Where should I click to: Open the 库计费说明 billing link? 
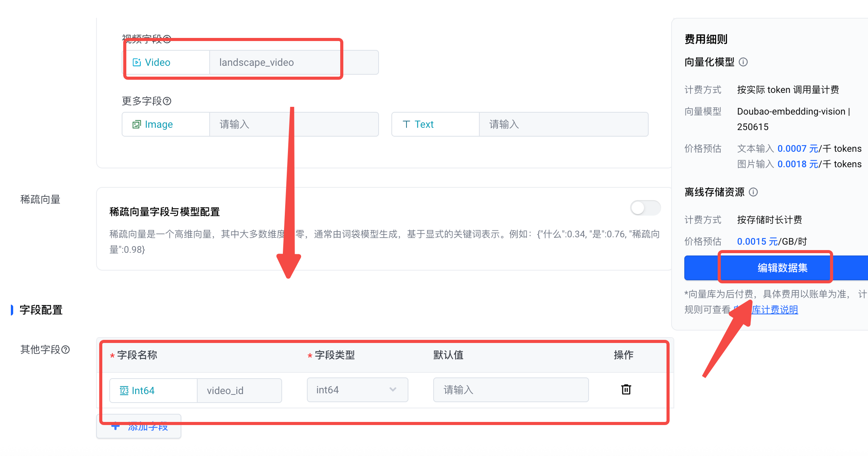(775, 310)
